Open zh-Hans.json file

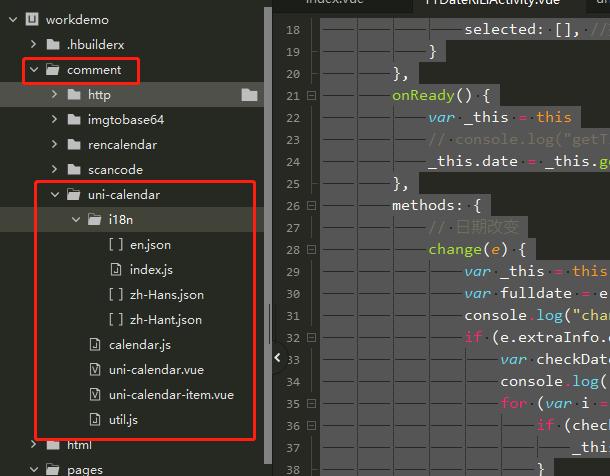(167, 295)
